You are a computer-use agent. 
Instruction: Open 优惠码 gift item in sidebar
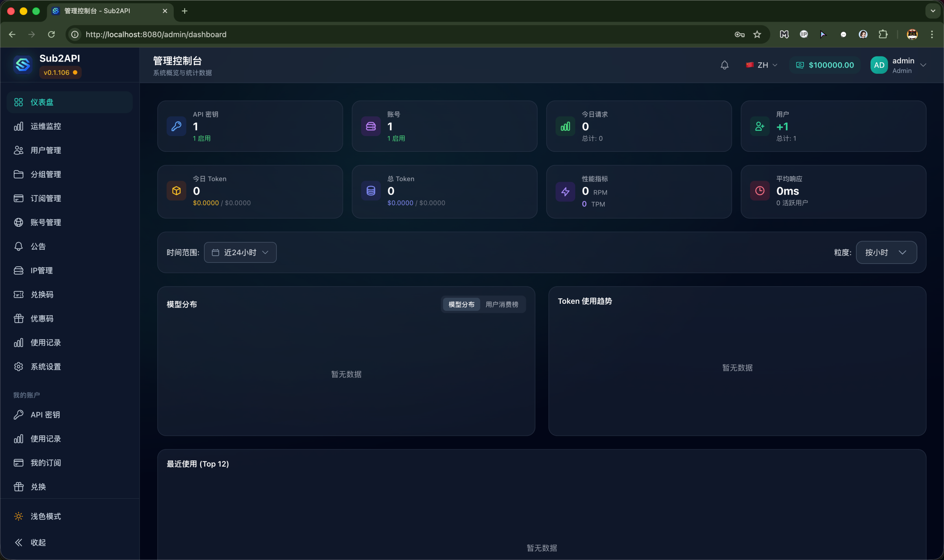coord(42,319)
